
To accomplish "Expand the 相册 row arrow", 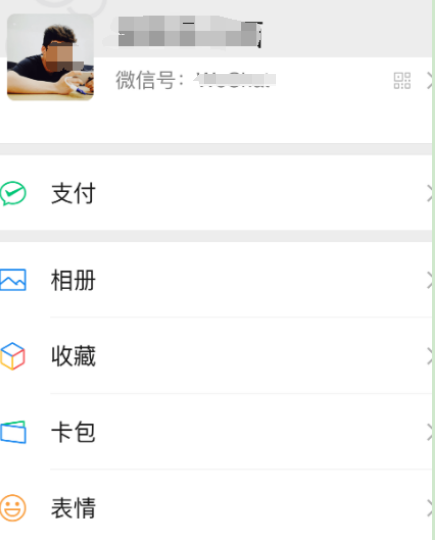I will [x=429, y=280].
